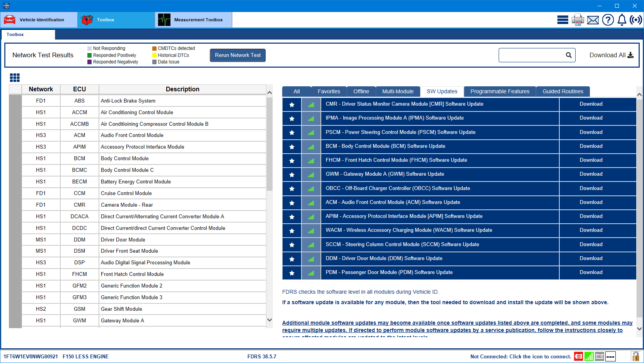Toggle the favorite star for PDM update
The width and height of the screenshot is (644, 363).
(292, 272)
